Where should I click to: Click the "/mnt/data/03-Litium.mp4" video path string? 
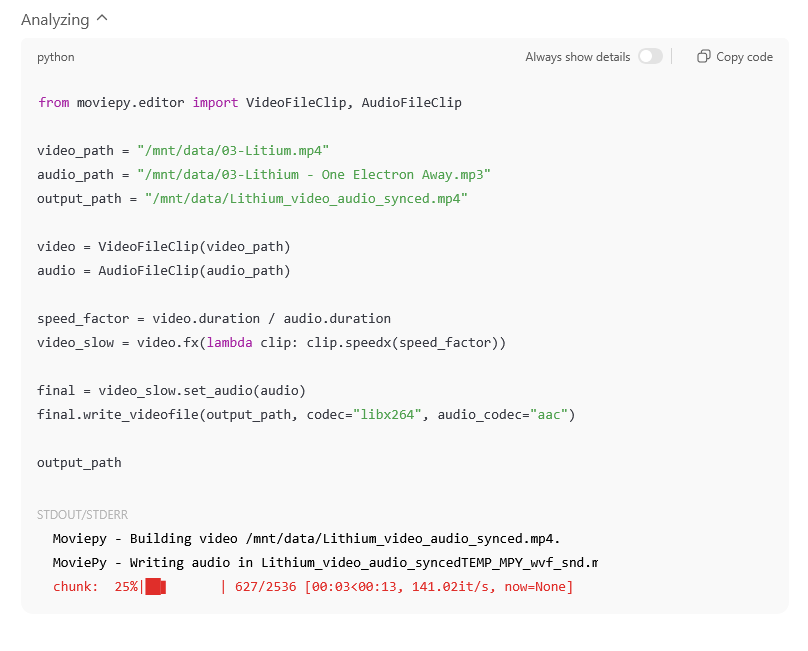pyautogui.click(x=234, y=150)
